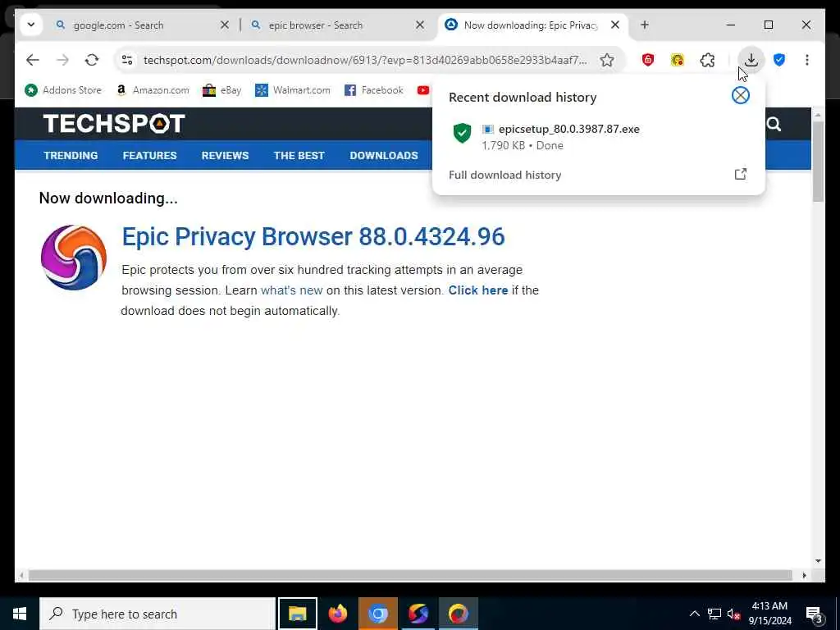Open Firefox from the taskbar
The width and height of the screenshot is (840, 630).
tap(337, 614)
